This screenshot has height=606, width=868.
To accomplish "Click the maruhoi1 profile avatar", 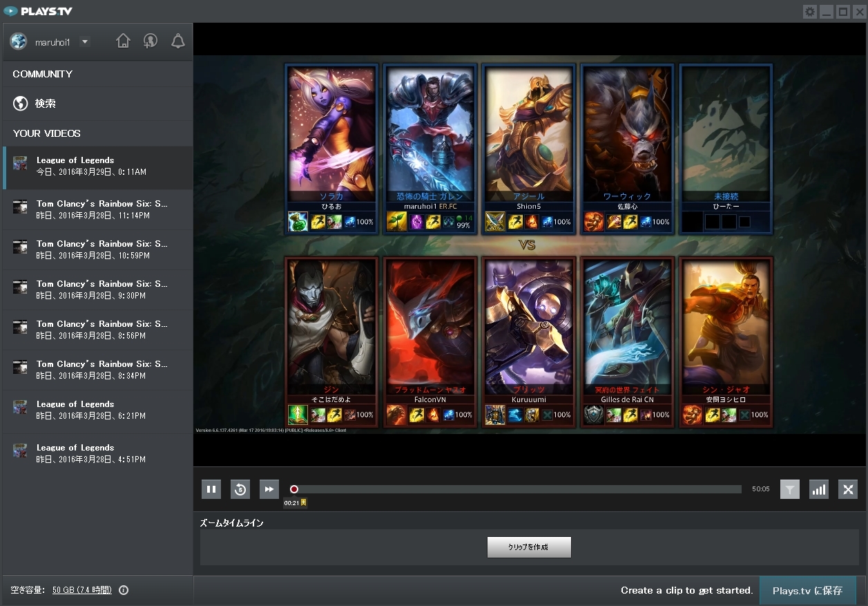I will (18, 41).
